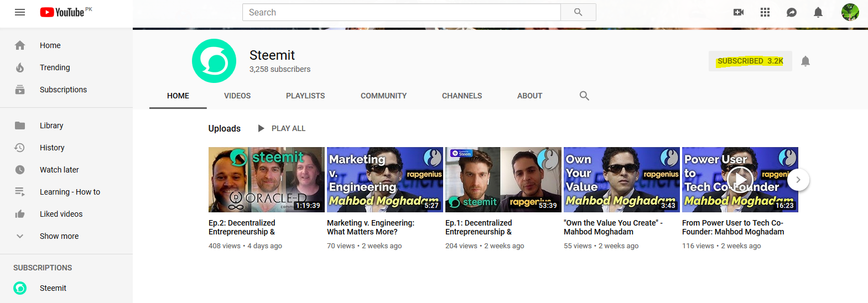Image resolution: width=868 pixels, height=303 pixels.
Task: Open the Uploads section heading
Action: (225, 128)
